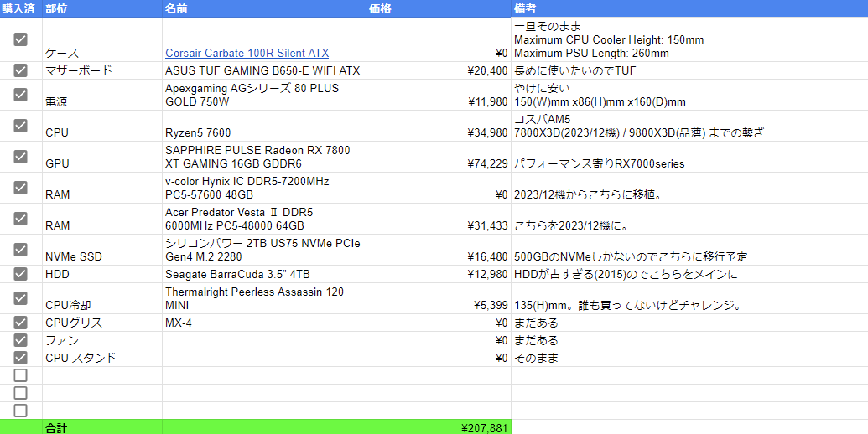
Task: Select the 購入済 header cell
Action: pyautogui.click(x=21, y=8)
